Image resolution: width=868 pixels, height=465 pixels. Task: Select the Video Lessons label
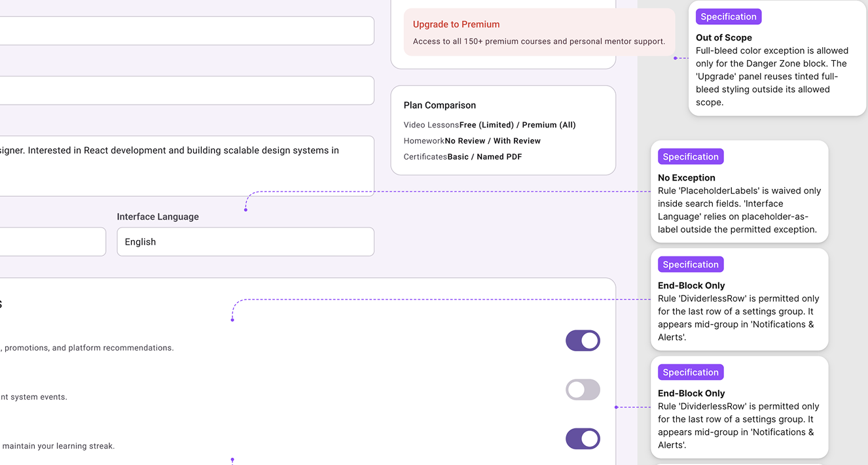click(x=431, y=125)
